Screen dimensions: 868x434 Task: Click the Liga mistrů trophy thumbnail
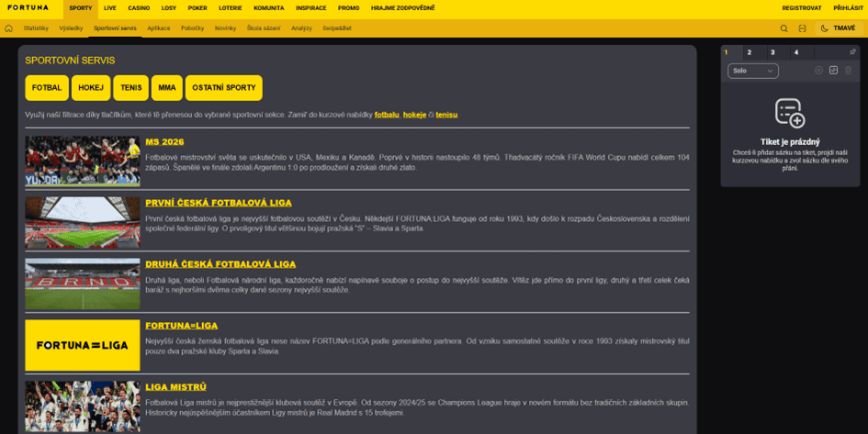[x=83, y=406]
